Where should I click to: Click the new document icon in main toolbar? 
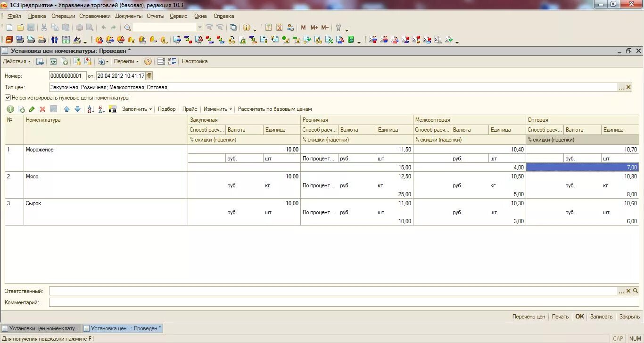coord(9,27)
